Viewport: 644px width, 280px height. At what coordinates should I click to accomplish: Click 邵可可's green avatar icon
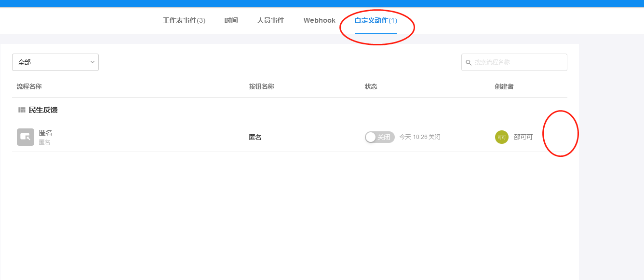pyautogui.click(x=501, y=137)
